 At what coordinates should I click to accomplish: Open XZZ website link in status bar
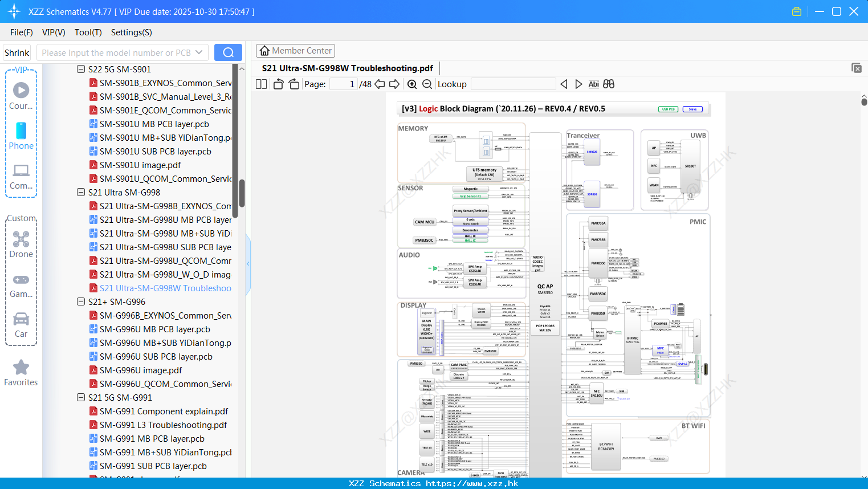(x=472, y=483)
